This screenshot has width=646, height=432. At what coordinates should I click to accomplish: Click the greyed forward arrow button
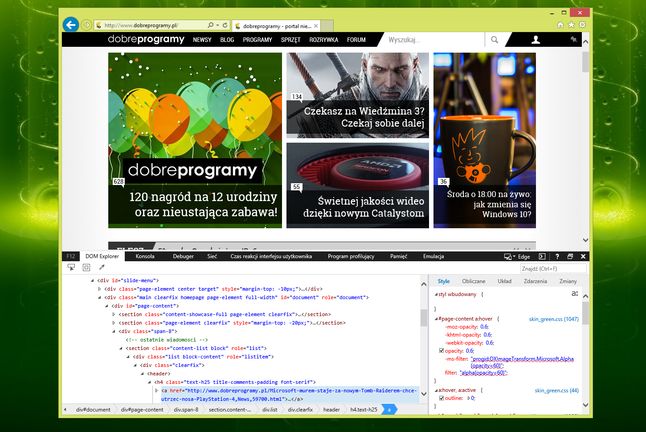coord(86,25)
